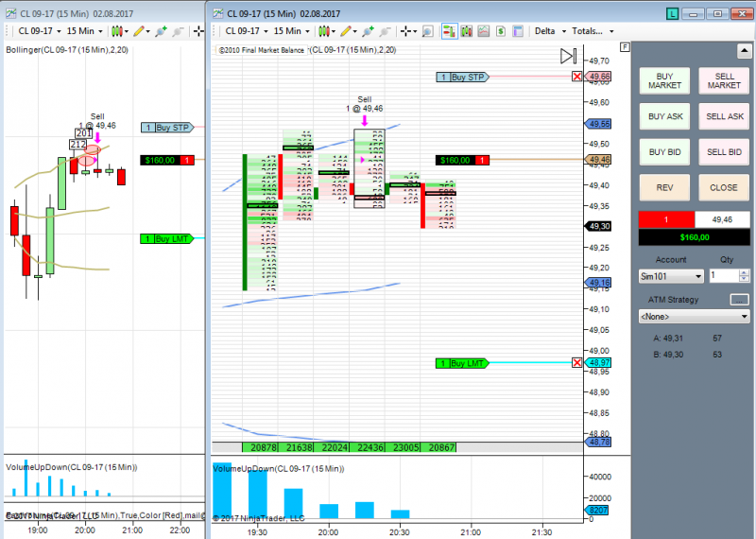Select $160,00 position marker on right chart
The width and height of the screenshot is (756, 539).
[462, 160]
